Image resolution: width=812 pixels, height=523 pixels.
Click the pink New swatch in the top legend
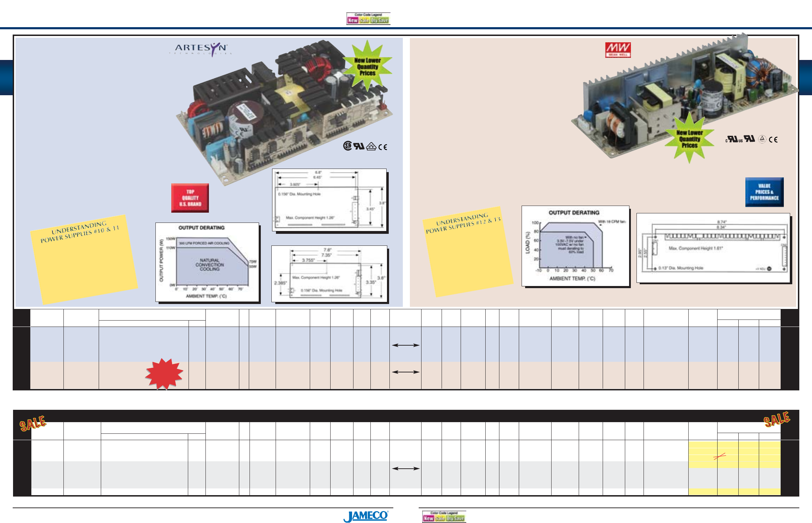click(x=353, y=20)
